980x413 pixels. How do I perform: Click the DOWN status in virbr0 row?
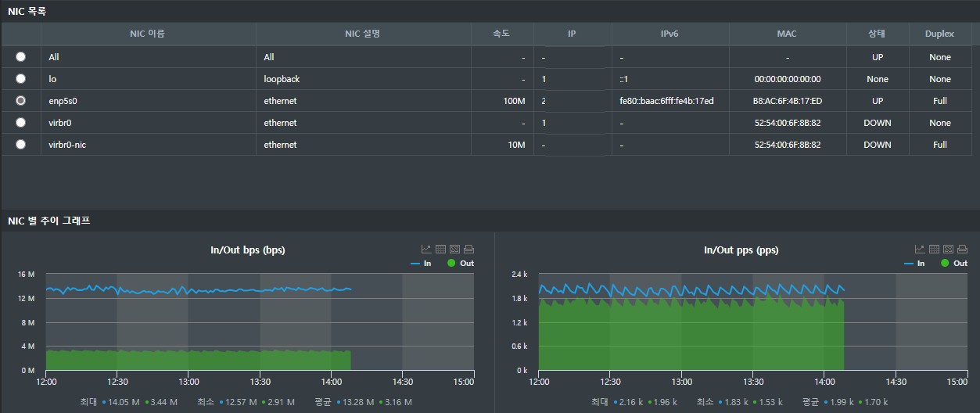tap(878, 123)
